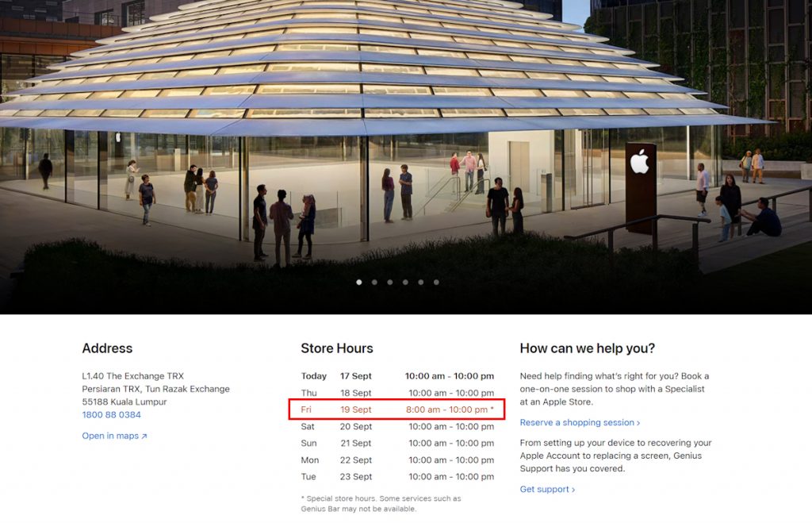Select the last gallery pagination dot
Image resolution: width=812 pixels, height=523 pixels.
pyautogui.click(x=436, y=282)
